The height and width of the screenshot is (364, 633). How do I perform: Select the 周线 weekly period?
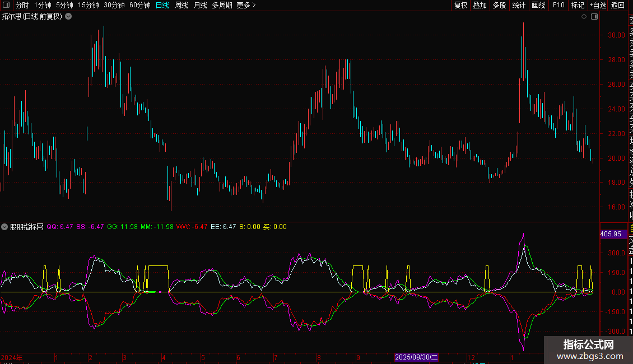click(181, 5)
